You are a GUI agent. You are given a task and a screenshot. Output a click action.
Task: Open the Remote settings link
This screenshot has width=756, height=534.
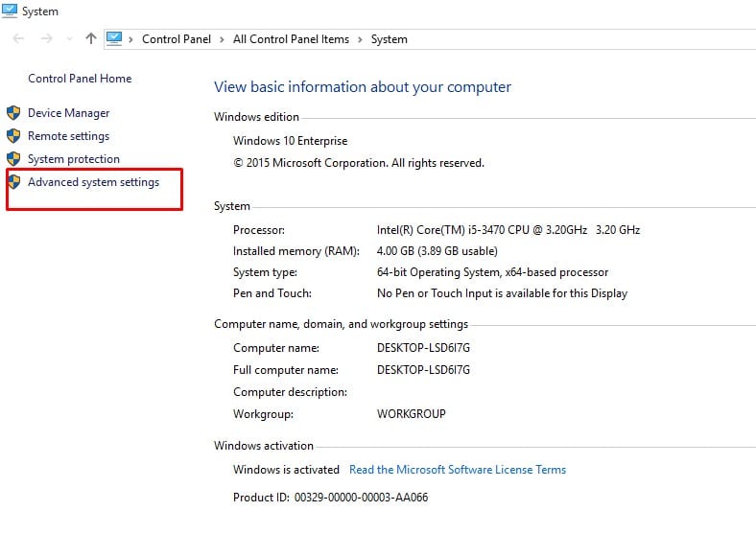68,136
